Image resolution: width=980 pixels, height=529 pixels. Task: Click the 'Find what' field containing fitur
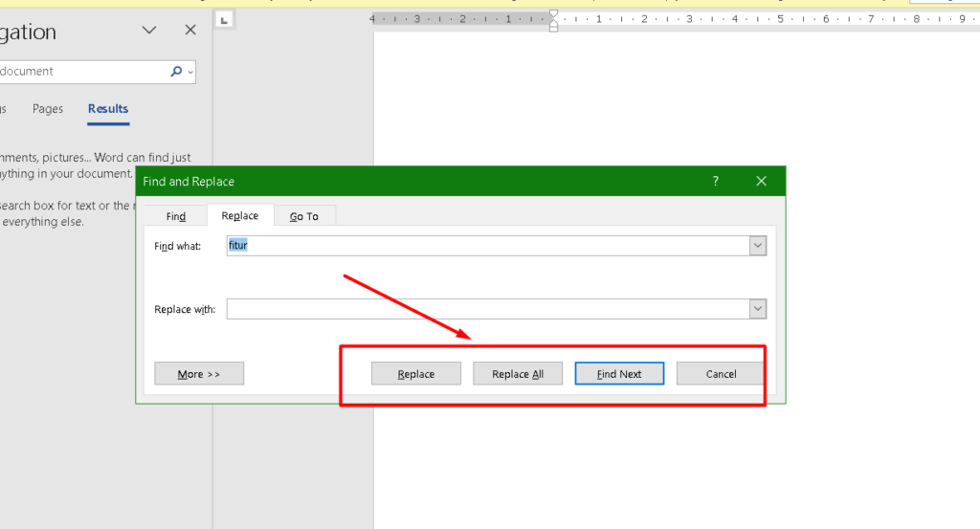pos(488,246)
